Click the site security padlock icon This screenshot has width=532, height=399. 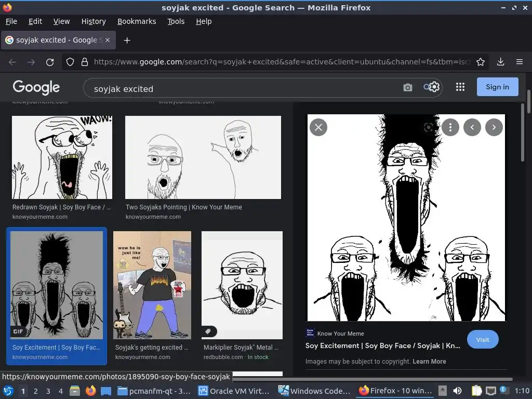tap(85, 62)
